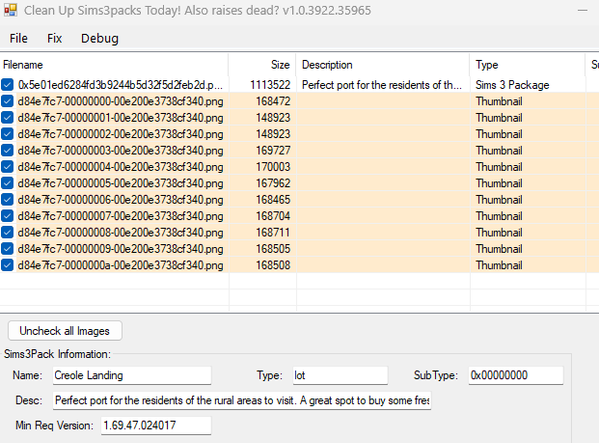Minimize the Clean Up Sims3packs window

click(x=582, y=10)
